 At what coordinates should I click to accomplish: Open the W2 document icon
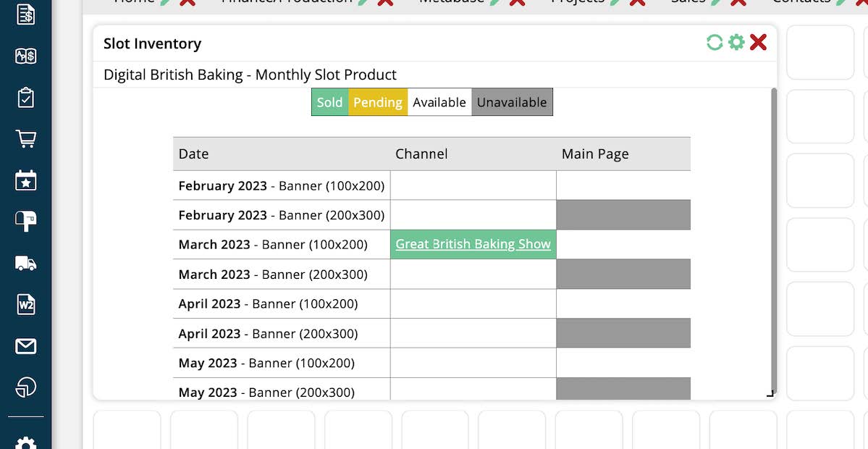pyautogui.click(x=25, y=305)
